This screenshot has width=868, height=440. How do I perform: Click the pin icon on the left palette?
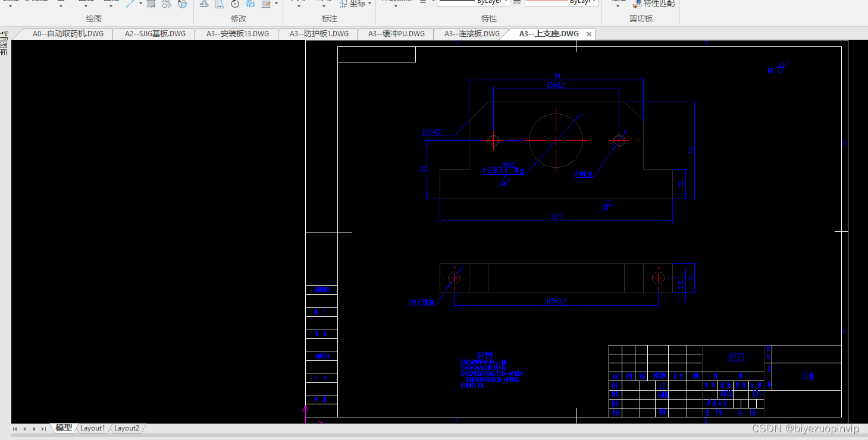coord(4,35)
